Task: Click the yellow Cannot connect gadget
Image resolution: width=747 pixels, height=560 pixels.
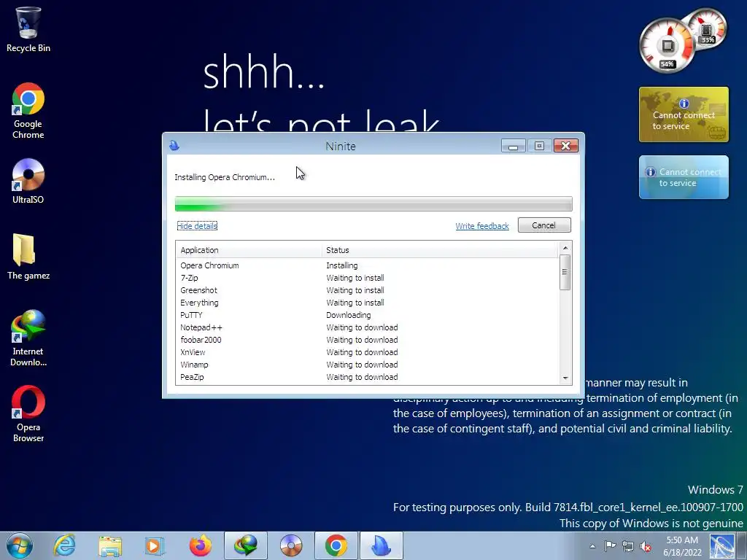Action: (684, 114)
